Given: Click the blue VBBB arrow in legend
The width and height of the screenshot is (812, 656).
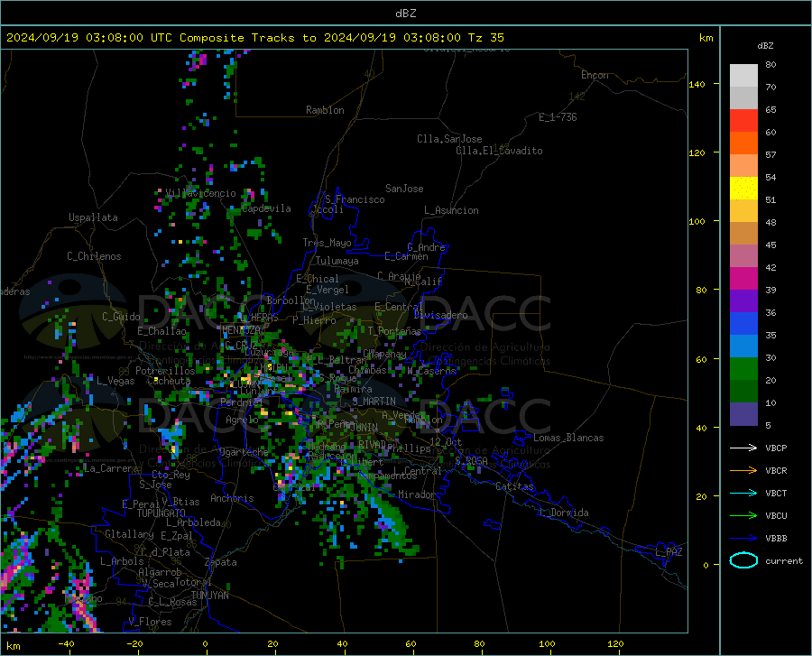Looking at the screenshot, I should click(x=743, y=538).
